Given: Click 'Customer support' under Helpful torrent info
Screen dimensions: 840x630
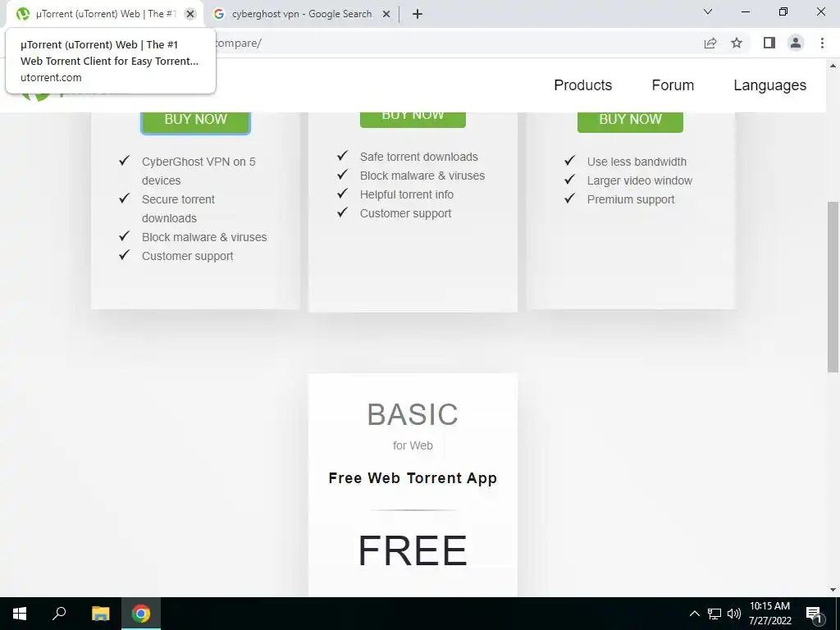Looking at the screenshot, I should [x=405, y=213].
